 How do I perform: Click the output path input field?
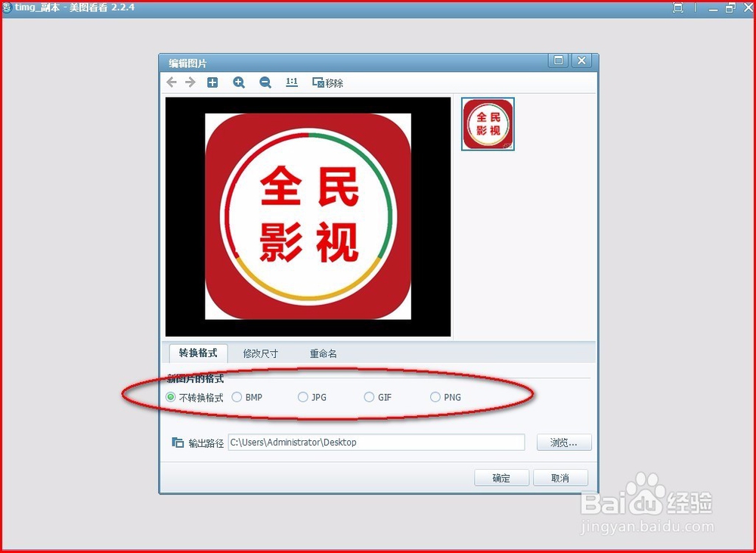click(x=376, y=443)
